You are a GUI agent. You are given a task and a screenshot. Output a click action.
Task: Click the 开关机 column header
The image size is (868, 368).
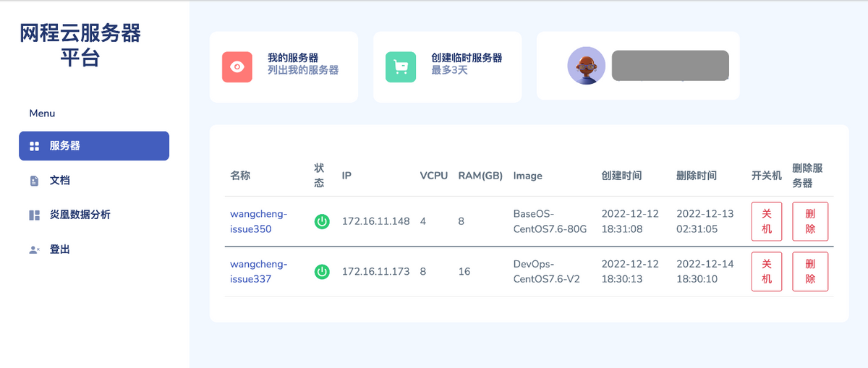[x=767, y=176]
